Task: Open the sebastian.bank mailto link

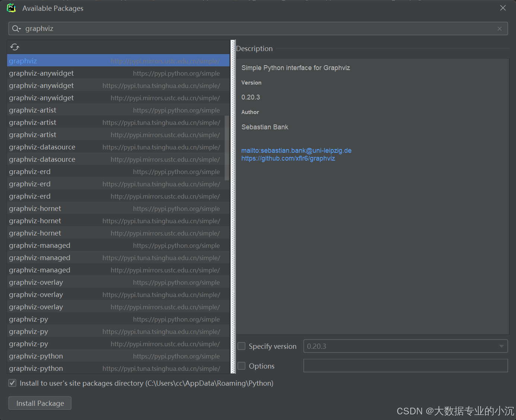Action: tap(296, 151)
